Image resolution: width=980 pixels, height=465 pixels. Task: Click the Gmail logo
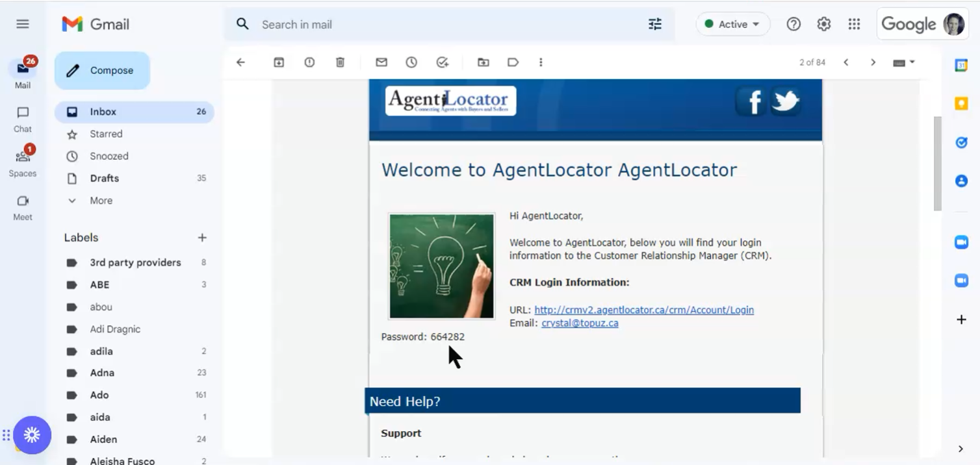[x=96, y=24]
